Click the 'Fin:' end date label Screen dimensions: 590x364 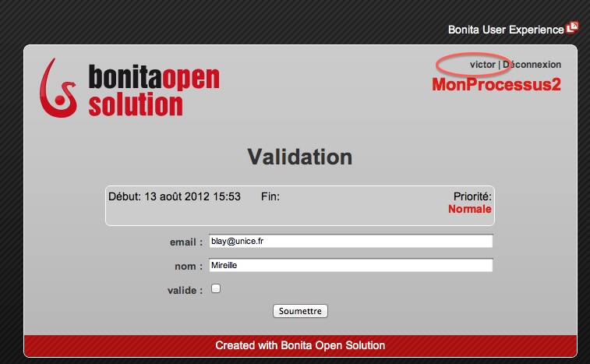click(270, 196)
